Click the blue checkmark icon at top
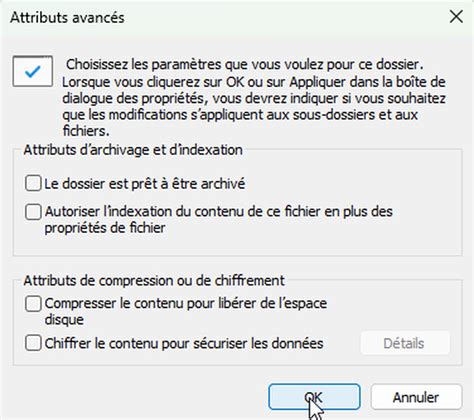Viewport: 474px width, 420px height. tap(33, 71)
